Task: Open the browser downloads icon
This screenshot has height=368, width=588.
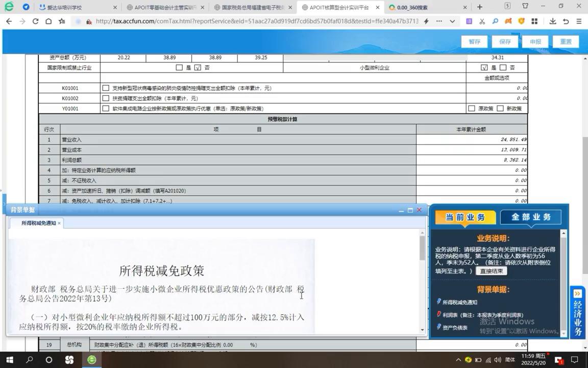Action: [553, 22]
